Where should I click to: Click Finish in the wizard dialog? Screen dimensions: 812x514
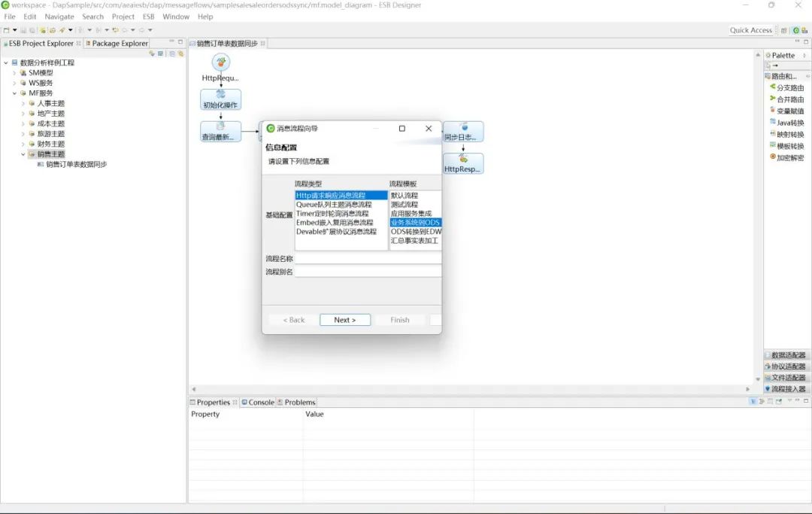pos(400,320)
